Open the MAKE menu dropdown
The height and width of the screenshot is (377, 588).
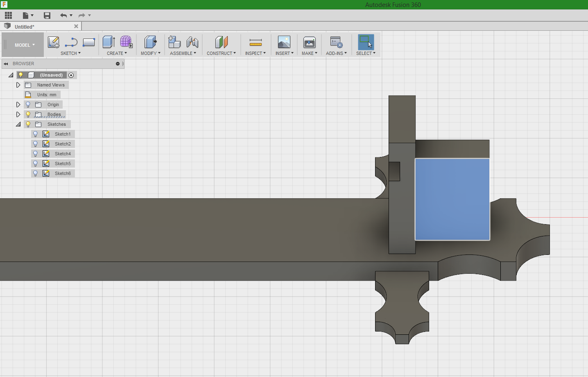click(x=310, y=53)
